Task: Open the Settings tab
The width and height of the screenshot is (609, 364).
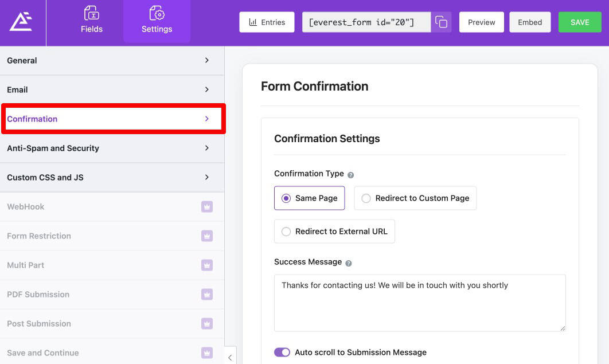Action: coord(157,20)
